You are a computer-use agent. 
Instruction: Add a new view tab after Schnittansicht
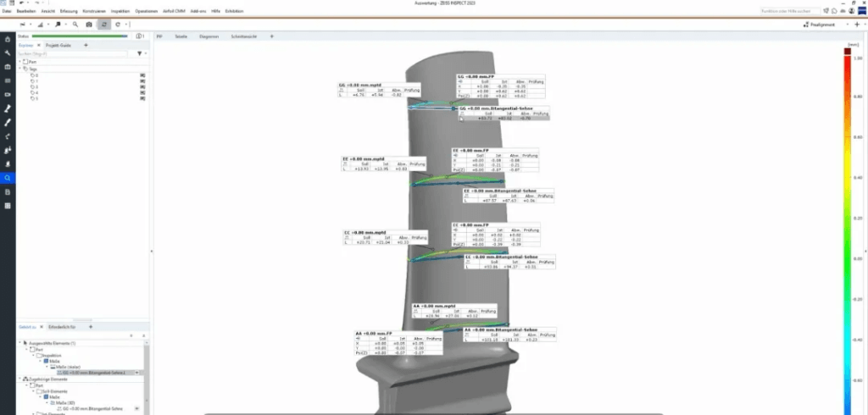(272, 36)
